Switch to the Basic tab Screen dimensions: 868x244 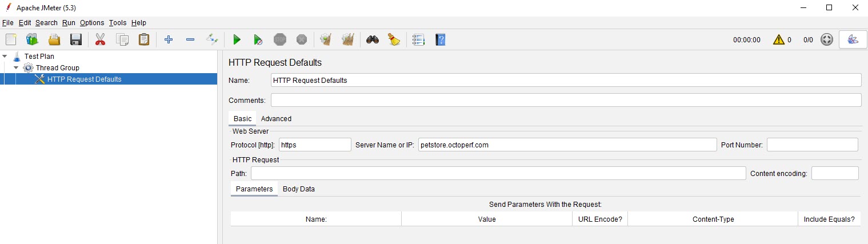(242, 119)
